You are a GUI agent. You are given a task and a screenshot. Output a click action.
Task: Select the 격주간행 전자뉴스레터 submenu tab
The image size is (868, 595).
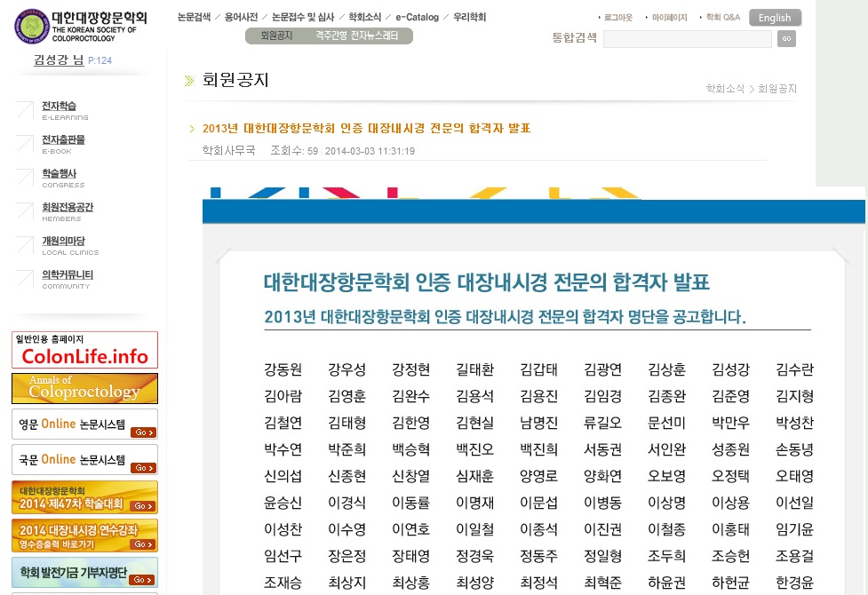362,36
